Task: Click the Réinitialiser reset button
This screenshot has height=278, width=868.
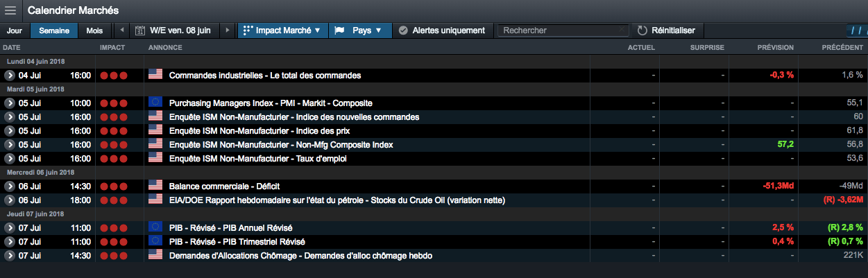Action: click(666, 31)
